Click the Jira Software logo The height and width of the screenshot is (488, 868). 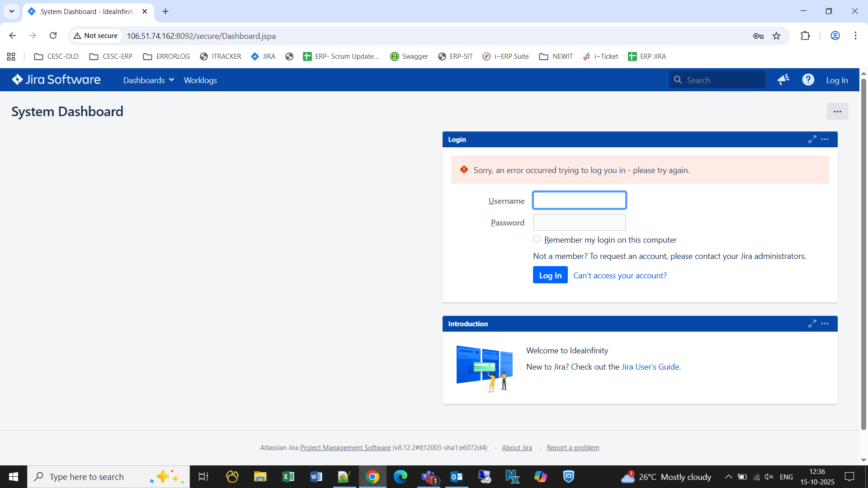point(56,80)
